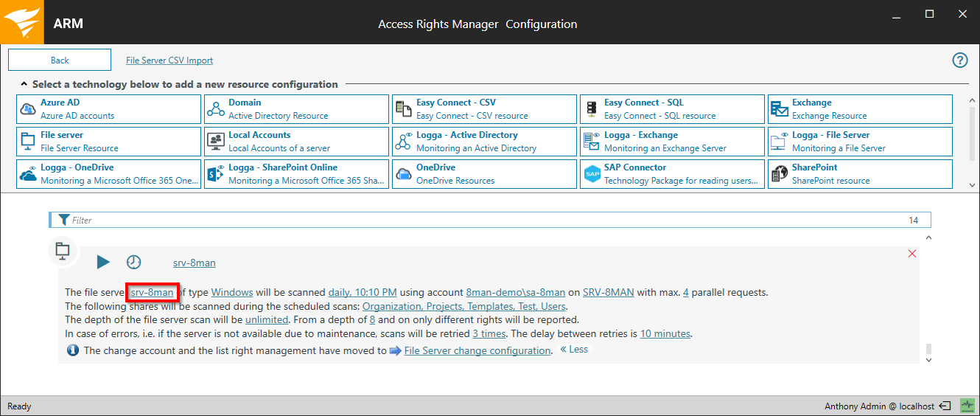This screenshot has width=980, height=416.
Task: Edit the 'daily, 10:10 PM' schedule link
Action: (x=363, y=292)
